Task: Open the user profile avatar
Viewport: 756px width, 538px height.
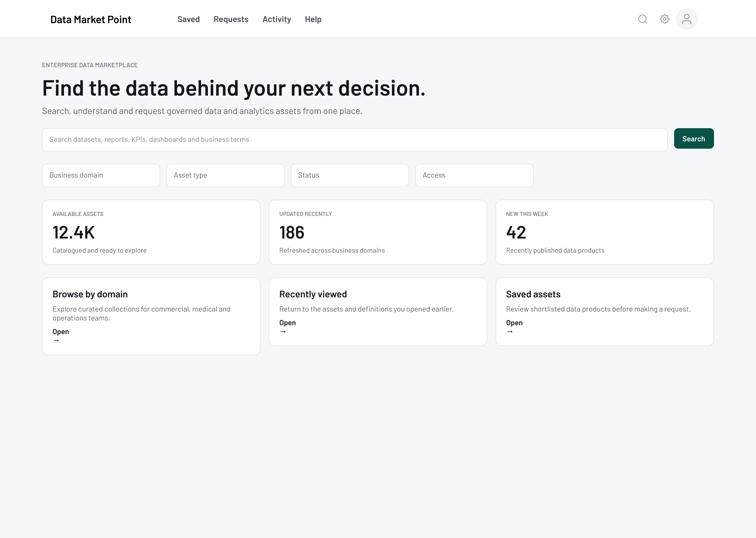Action: pyautogui.click(x=686, y=19)
